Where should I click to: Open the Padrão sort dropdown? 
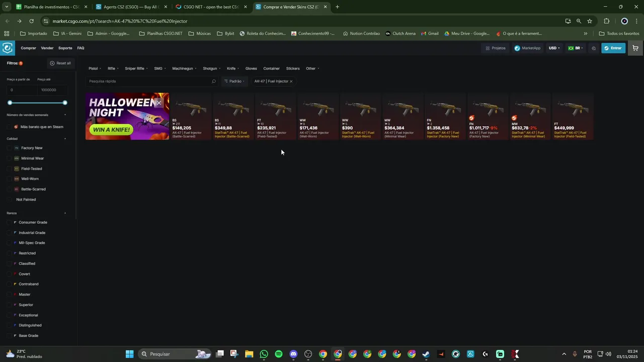tap(234, 81)
